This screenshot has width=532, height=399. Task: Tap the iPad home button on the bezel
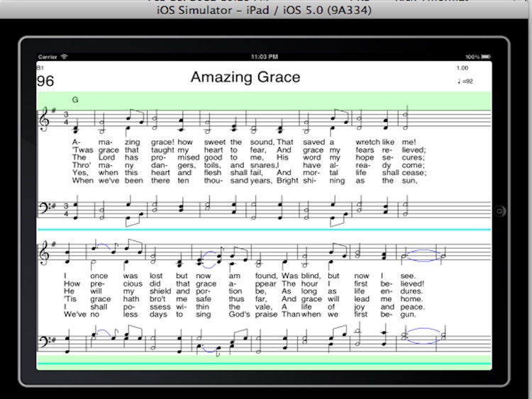tap(499, 211)
